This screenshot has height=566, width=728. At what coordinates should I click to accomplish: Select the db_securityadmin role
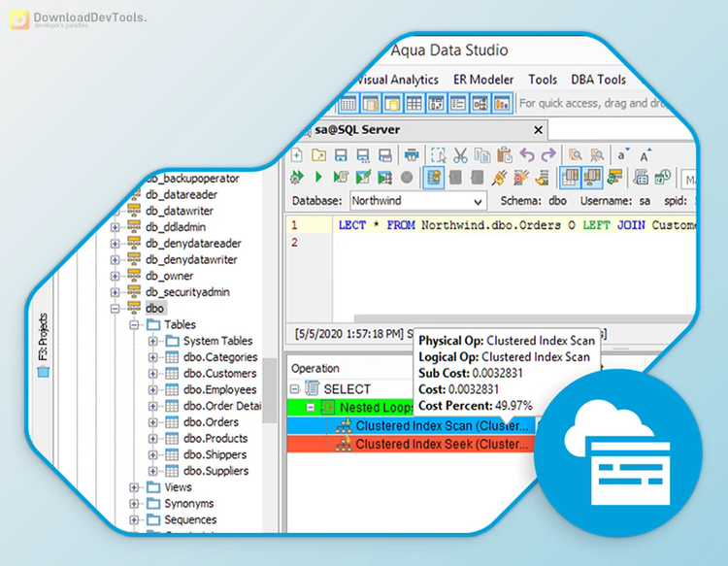pos(187,292)
